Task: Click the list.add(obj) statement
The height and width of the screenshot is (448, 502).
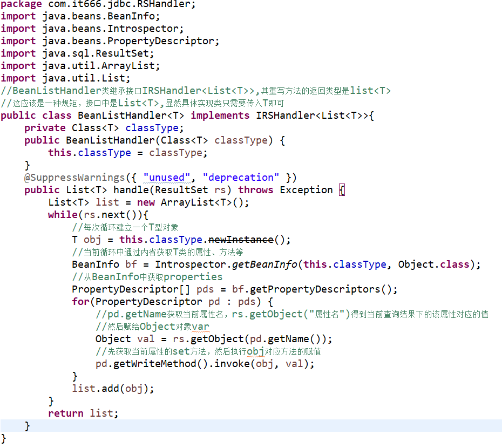Action: [107, 388]
